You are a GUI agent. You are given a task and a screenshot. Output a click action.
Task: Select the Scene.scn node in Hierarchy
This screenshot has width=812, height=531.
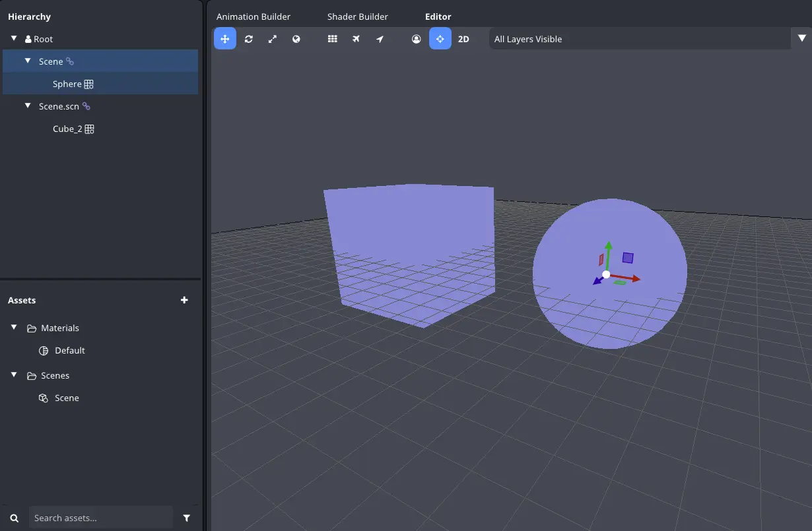[59, 106]
